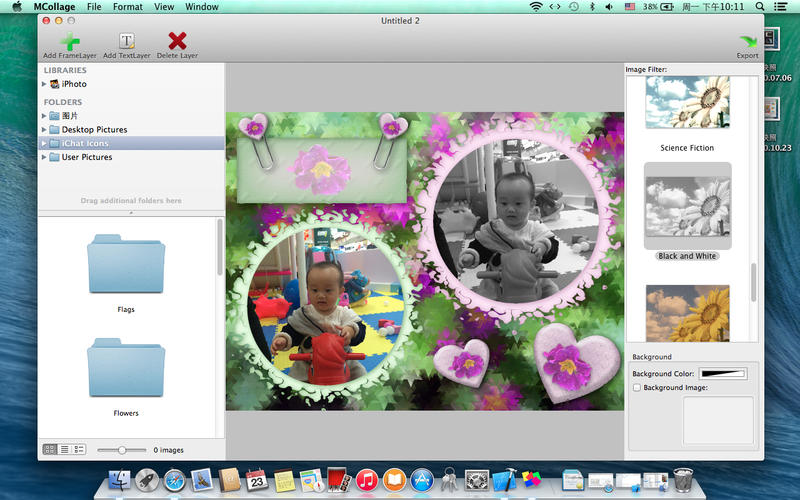Switch media browser to detailed list view

[80, 450]
